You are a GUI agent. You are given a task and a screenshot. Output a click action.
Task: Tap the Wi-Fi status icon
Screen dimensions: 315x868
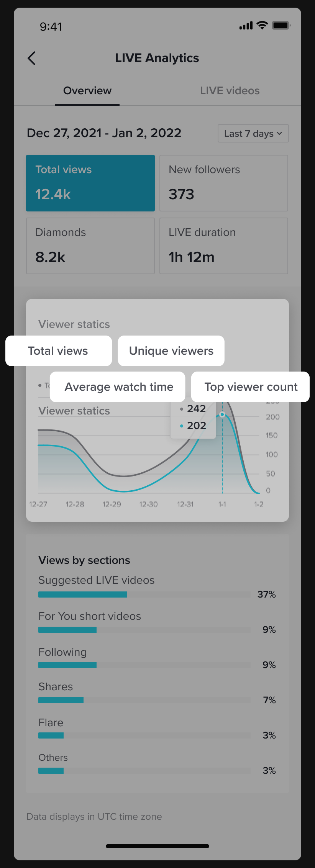click(x=262, y=25)
